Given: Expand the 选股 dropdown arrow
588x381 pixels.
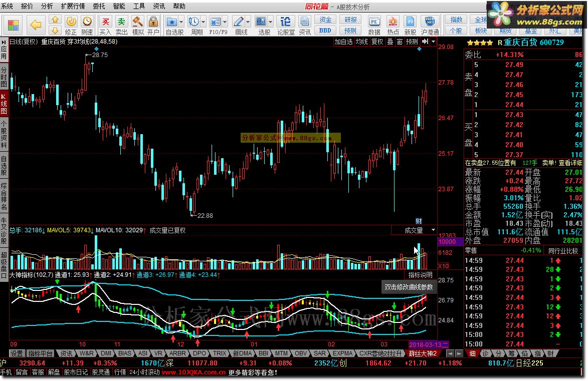Looking at the screenshot, I should [270, 22].
